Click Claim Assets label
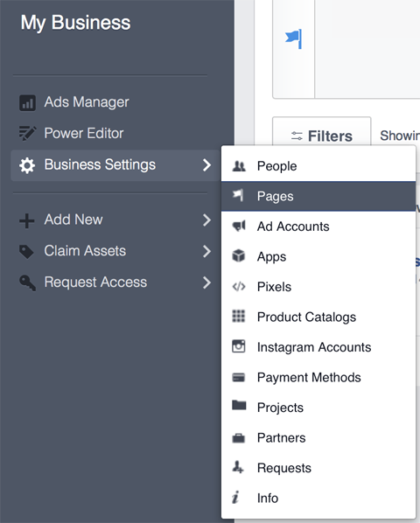 [85, 251]
